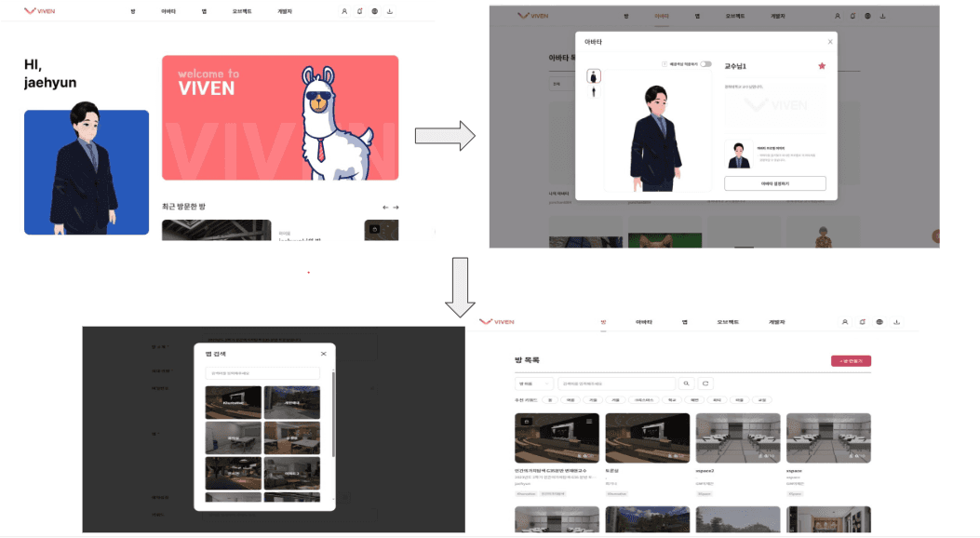
Task: Click the globe language icon on the home screen header
Action: 374,11
